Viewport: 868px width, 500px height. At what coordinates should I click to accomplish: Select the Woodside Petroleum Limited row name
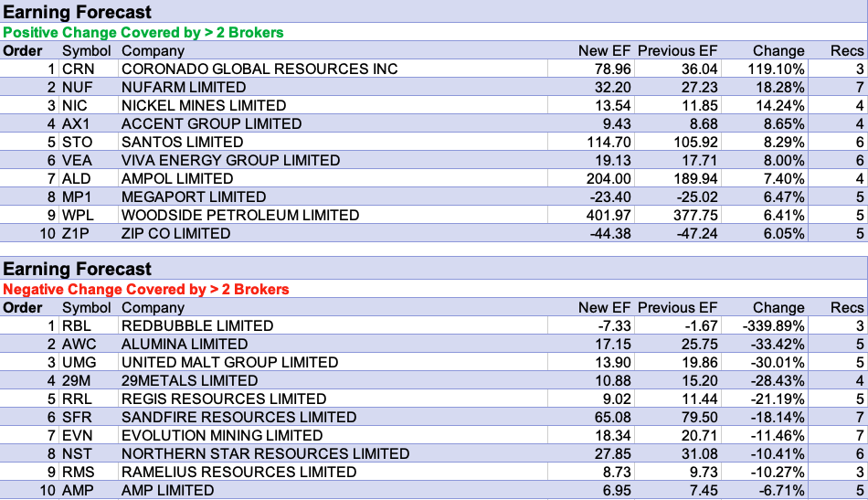(x=240, y=216)
